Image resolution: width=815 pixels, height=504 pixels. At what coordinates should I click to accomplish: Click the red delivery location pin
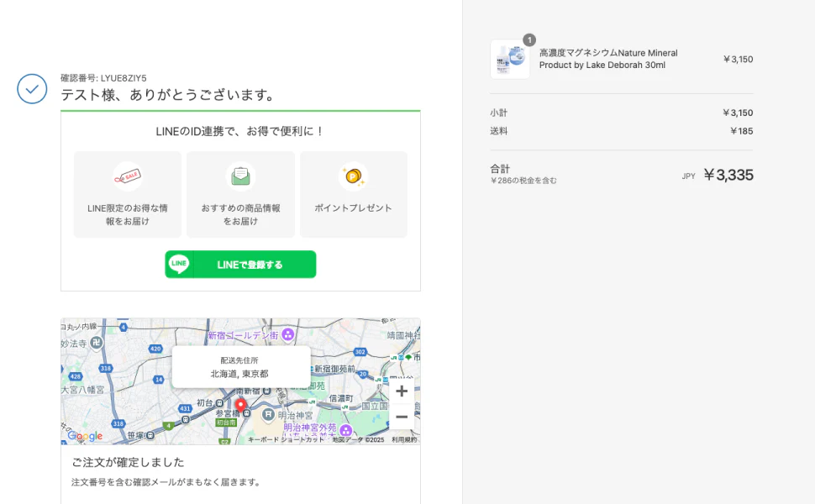[240, 406]
